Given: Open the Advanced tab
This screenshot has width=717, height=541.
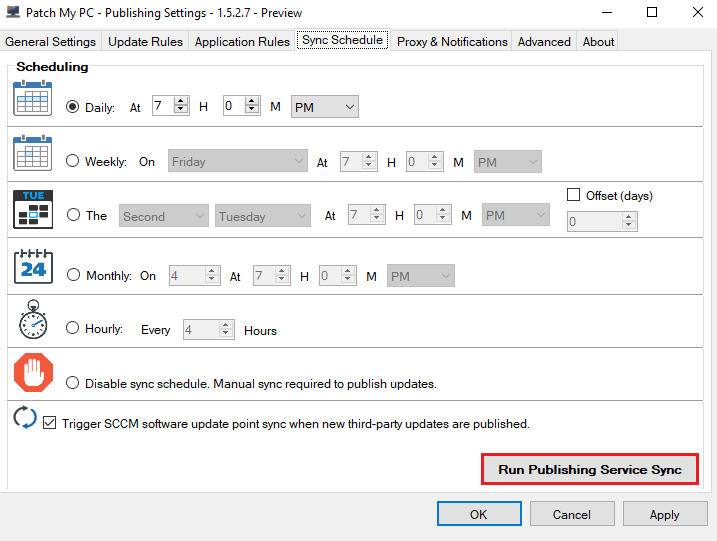Looking at the screenshot, I should (x=544, y=42).
